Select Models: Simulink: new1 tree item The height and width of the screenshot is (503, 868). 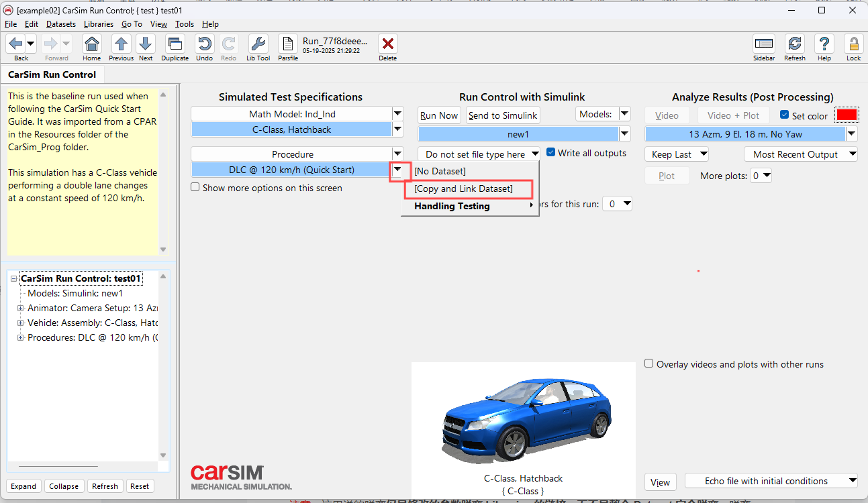(x=75, y=293)
